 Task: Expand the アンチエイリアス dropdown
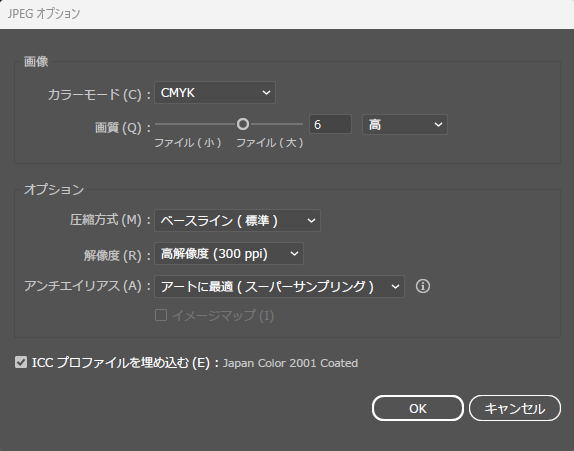279,287
